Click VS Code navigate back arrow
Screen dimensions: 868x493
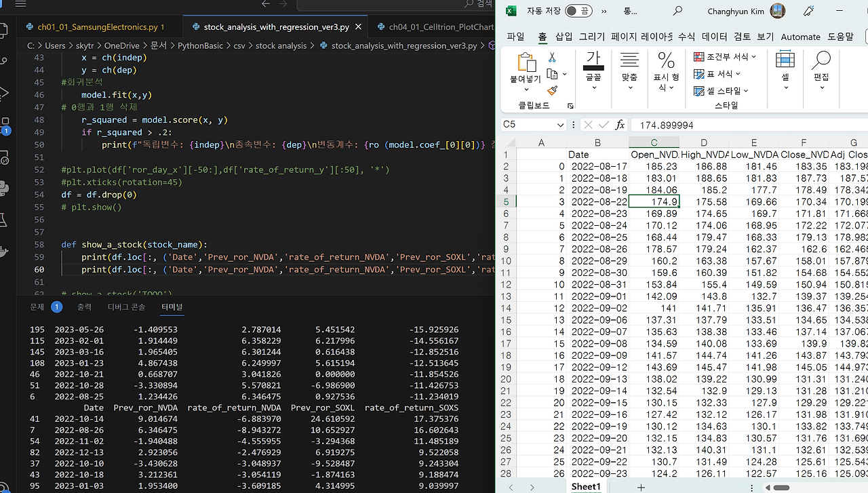[x=266, y=4]
